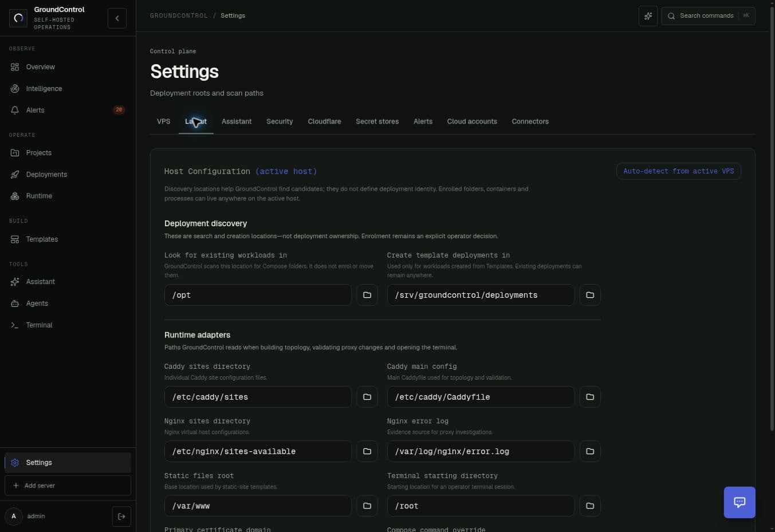Open Deployments in the sidebar
This screenshot has height=532, width=775.
(x=68, y=175)
